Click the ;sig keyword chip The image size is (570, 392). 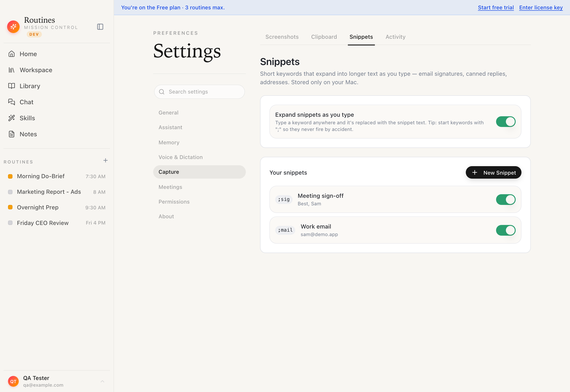[x=284, y=199]
